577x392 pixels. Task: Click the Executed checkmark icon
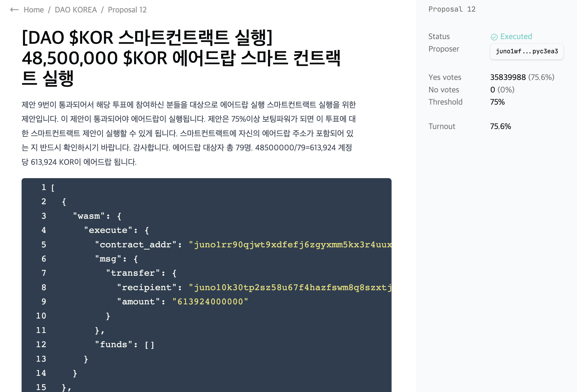(x=494, y=37)
